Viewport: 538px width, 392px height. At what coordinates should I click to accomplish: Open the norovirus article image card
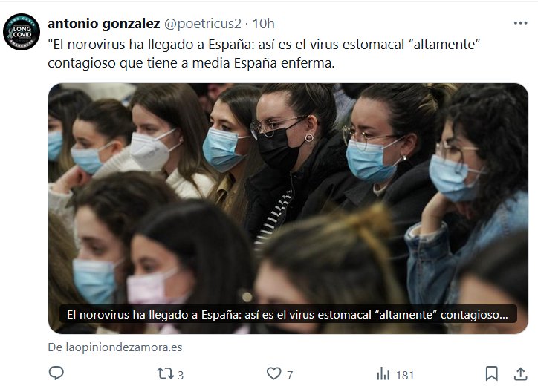point(288,209)
